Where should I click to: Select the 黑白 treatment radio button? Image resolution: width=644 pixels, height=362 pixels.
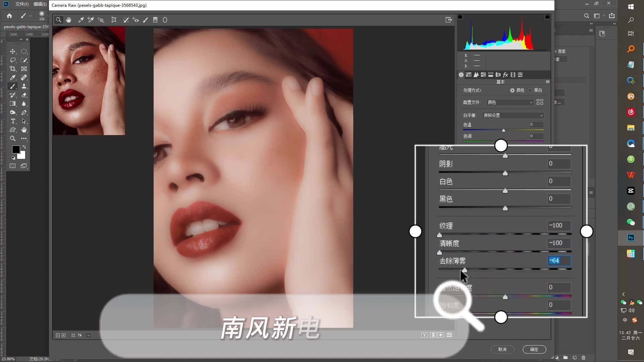tap(530, 90)
